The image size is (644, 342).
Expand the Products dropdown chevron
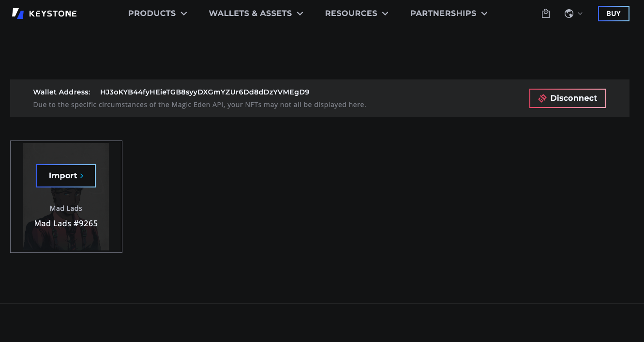pos(184,14)
